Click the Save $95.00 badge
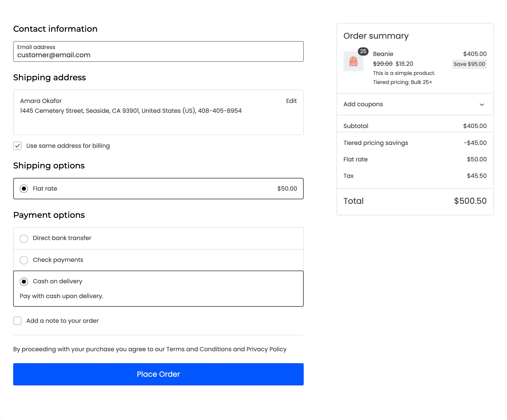Screen dimensions: 507x420 pos(469,64)
